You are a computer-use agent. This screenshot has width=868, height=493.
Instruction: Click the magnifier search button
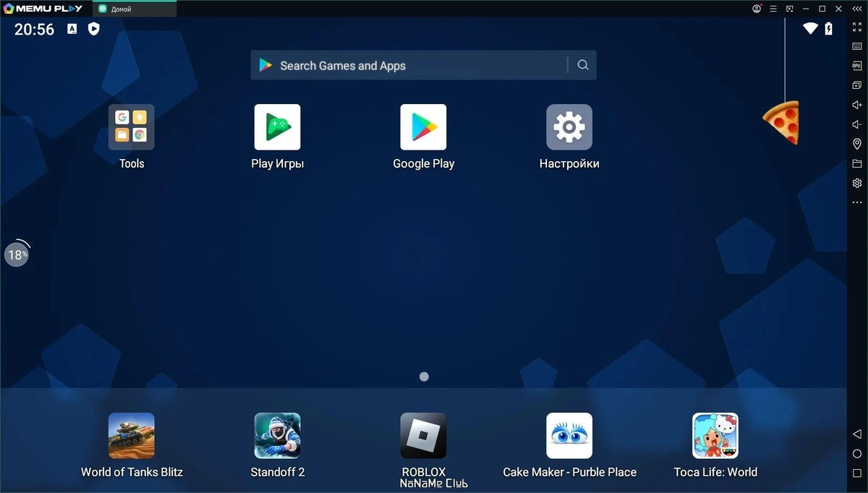(x=583, y=65)
